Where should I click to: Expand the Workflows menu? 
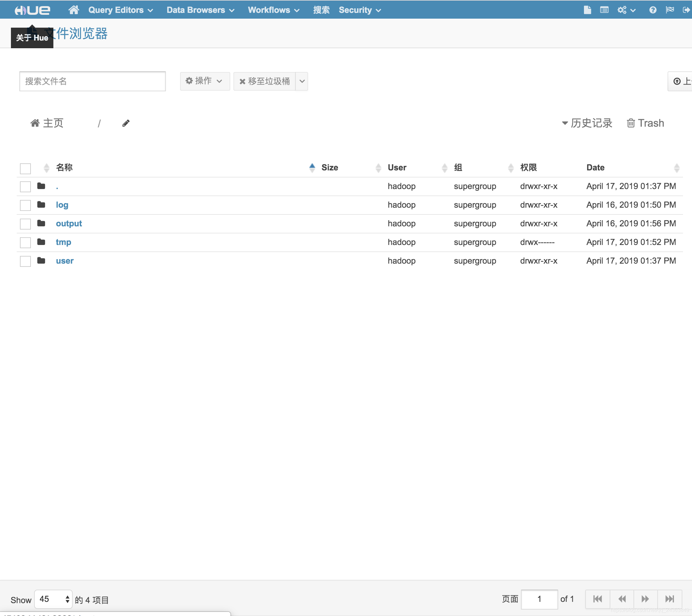coord(274,10)
